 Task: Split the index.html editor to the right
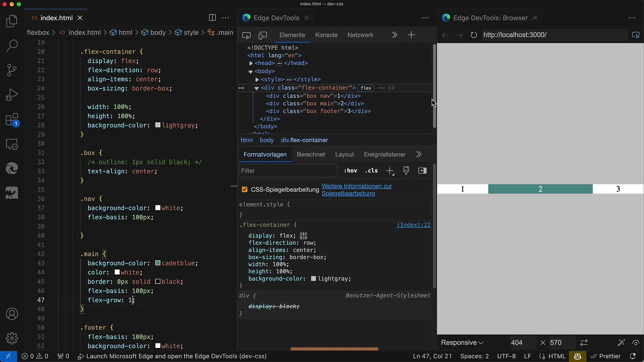[212, 18]
